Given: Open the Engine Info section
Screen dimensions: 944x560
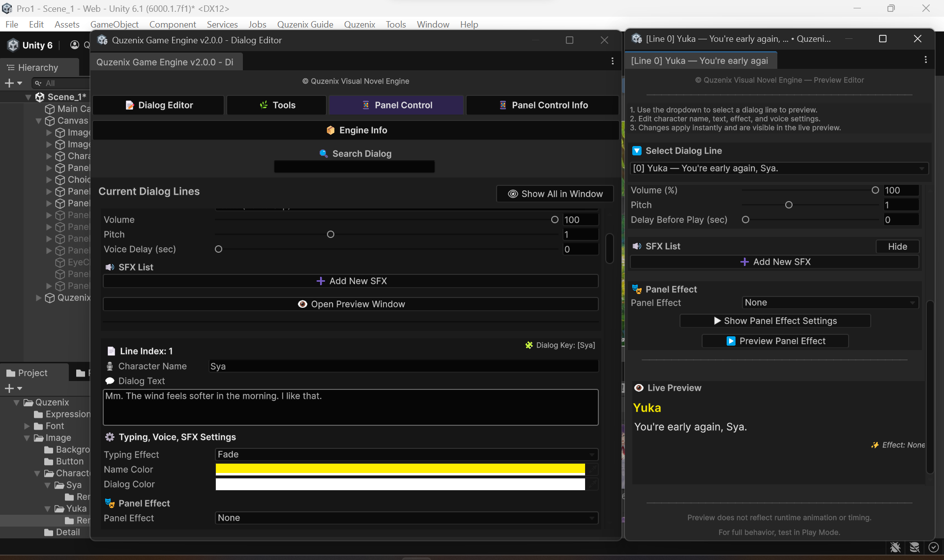Looking at the screenshot, I should click(x=356, y=130).
